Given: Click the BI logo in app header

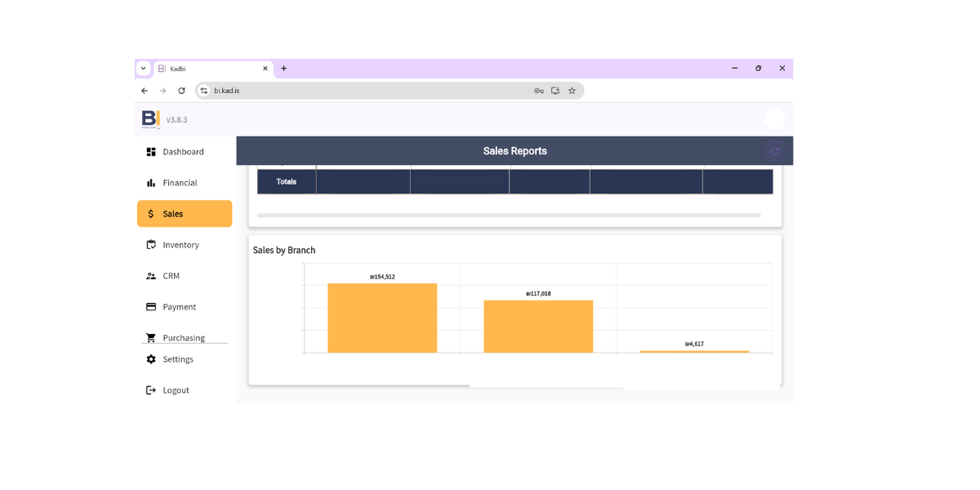Looking at the screenshot, I should tap(151, 119).
